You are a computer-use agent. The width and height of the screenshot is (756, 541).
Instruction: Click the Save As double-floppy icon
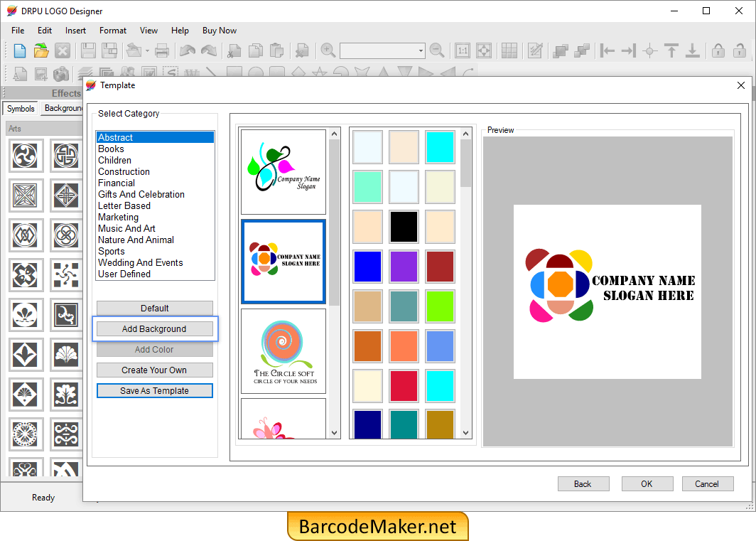coord(109,50)
